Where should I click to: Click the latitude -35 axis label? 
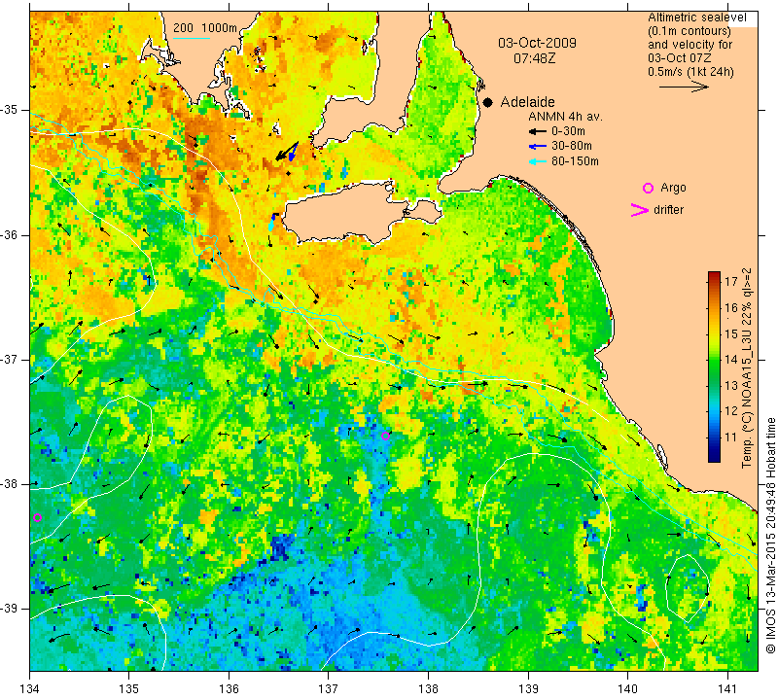[x=10, y=110]
